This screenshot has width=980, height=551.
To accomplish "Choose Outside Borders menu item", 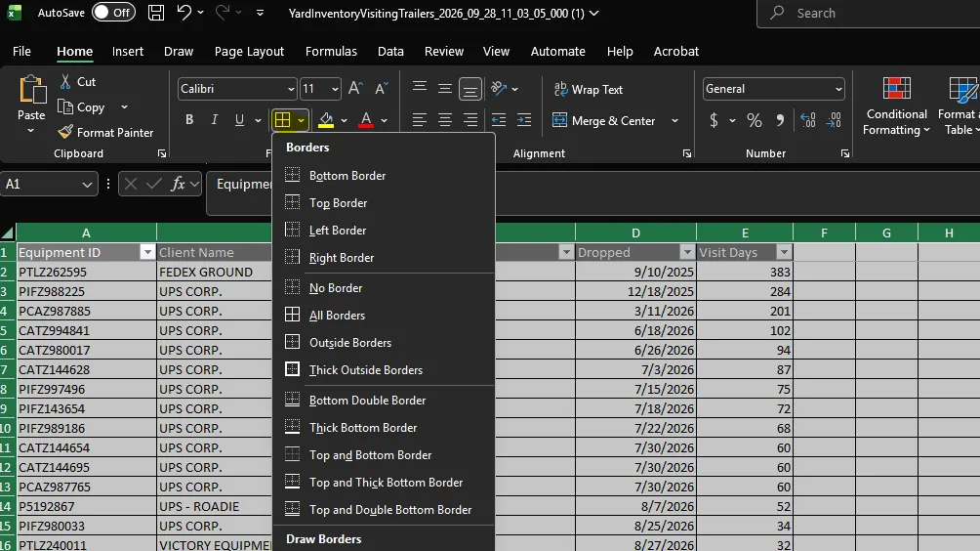I will (x=384, y=343).
